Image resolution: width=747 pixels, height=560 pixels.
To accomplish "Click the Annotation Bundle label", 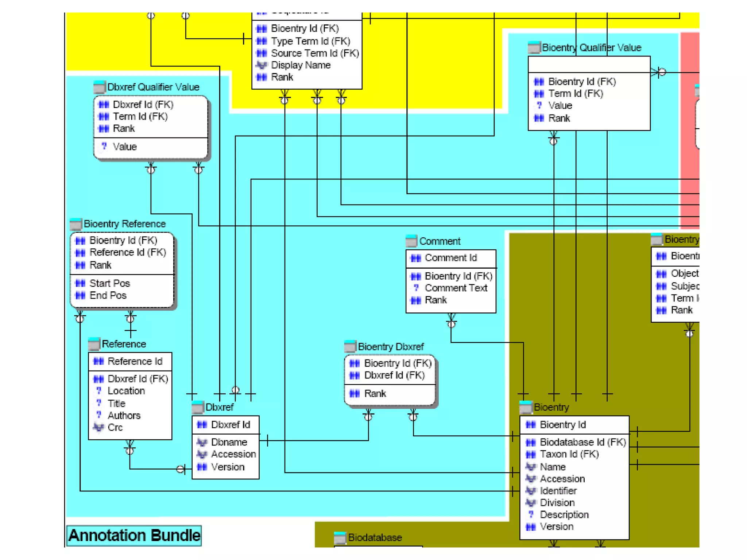I will (x=134, y=536).
